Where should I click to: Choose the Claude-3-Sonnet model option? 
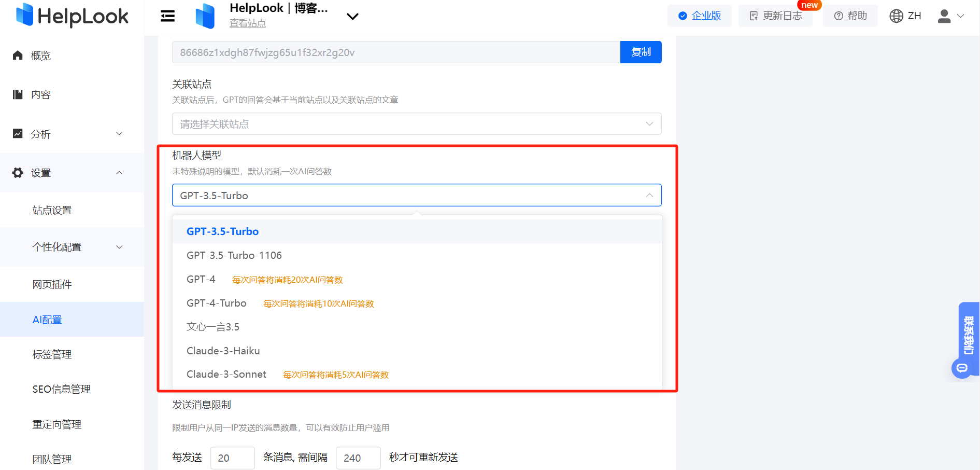pos(417,375)
